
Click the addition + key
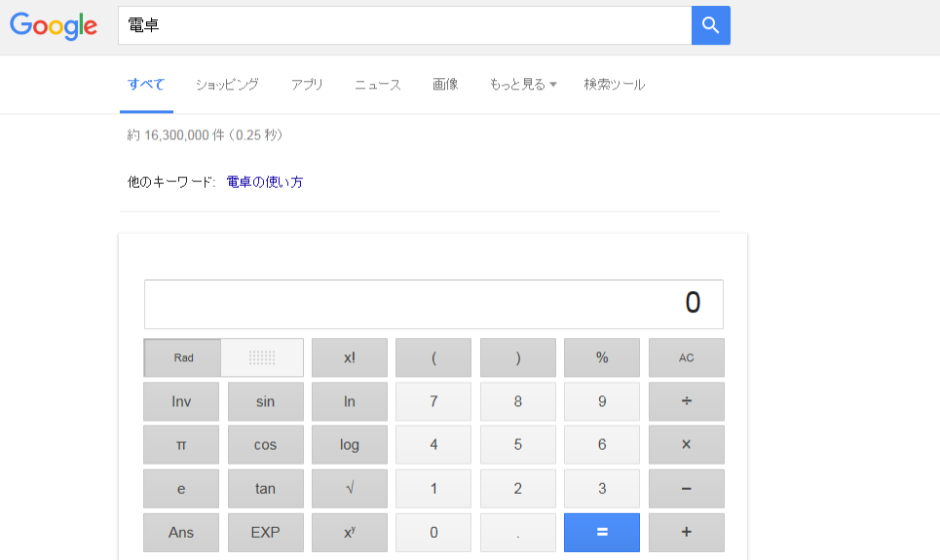click(x=687, y=533)
